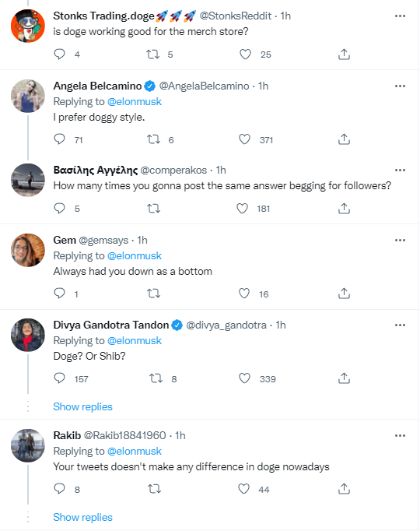
Task: Open more options on Angela Belcamino's tweet
Action: point(400,86)
